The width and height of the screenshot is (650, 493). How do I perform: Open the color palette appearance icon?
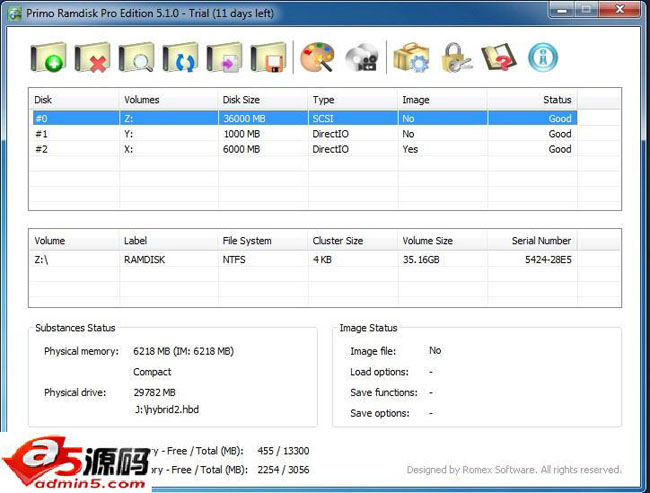[x=317, y=57]
